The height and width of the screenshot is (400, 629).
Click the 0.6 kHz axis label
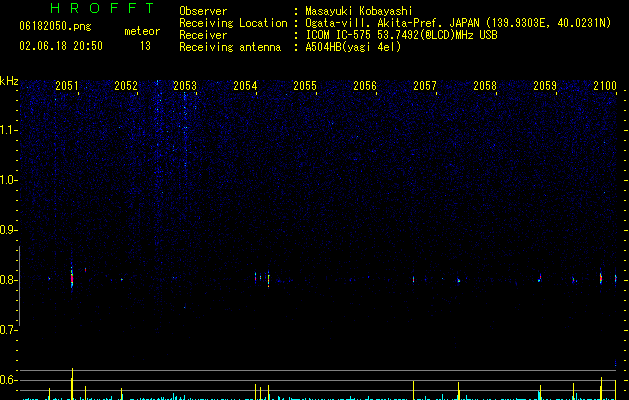(x=9, y=380)
